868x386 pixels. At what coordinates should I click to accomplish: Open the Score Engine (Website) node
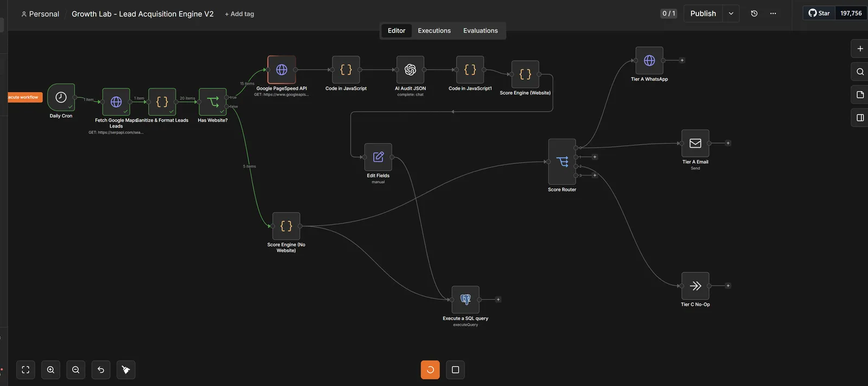click(525, 74)
